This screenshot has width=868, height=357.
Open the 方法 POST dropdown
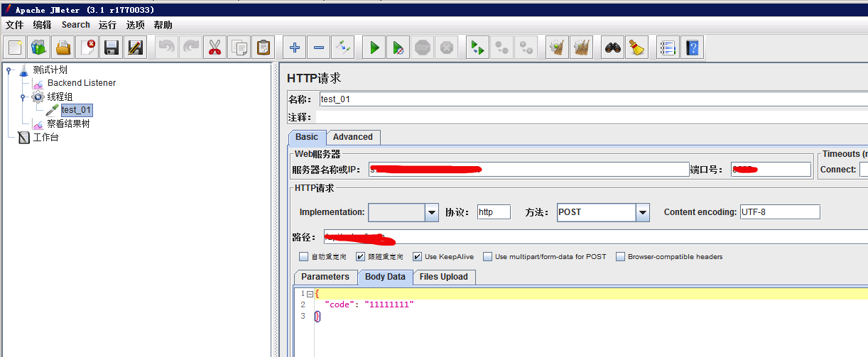pos(642,212)
